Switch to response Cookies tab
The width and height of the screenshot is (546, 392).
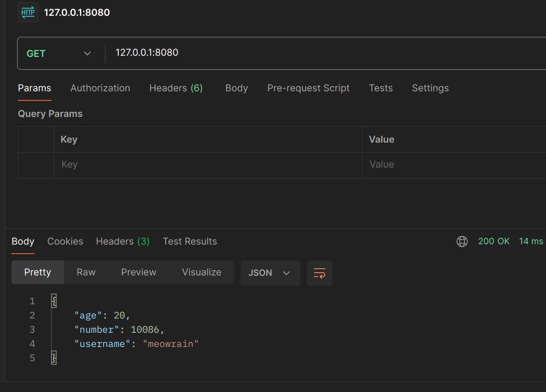tap(65, 241)
